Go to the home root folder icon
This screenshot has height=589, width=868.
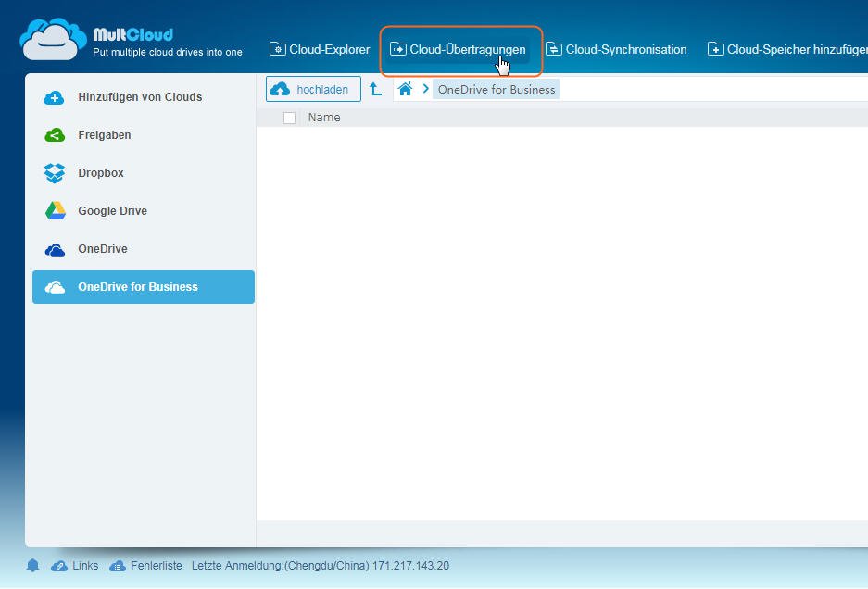pos(405,89)
